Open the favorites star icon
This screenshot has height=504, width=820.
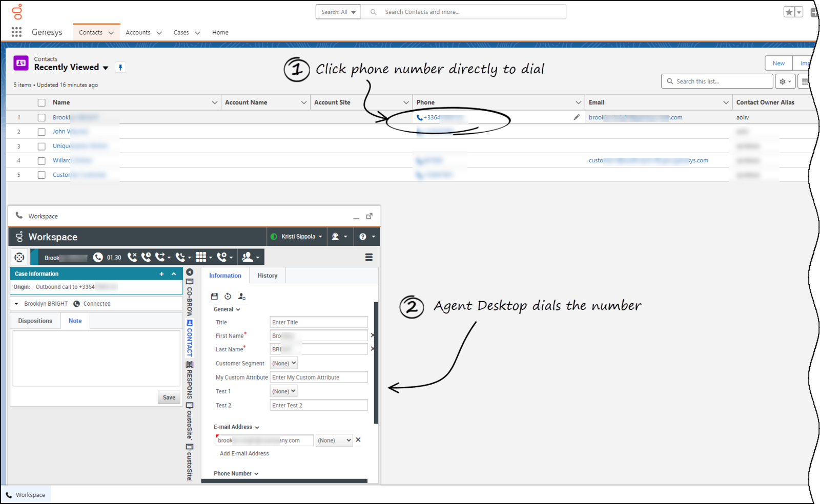pyautogui.click(x=789, y=12)
